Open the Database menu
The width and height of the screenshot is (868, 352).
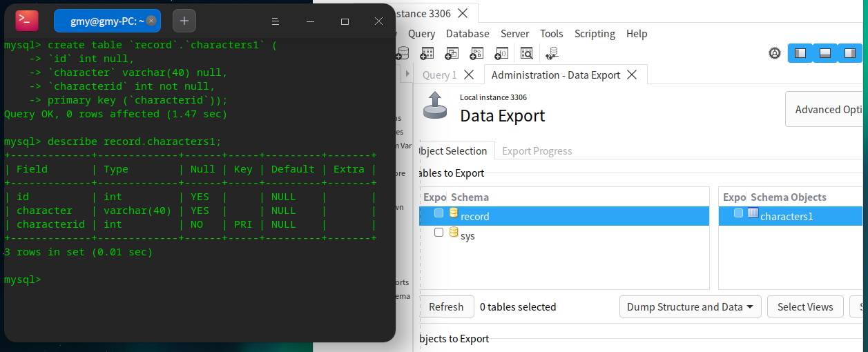coord(467,33)
